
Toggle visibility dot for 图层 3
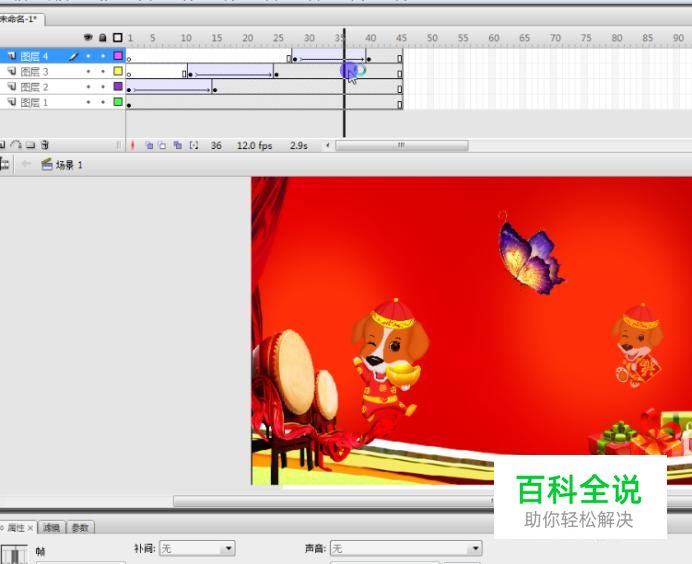[x=88, y=71]
